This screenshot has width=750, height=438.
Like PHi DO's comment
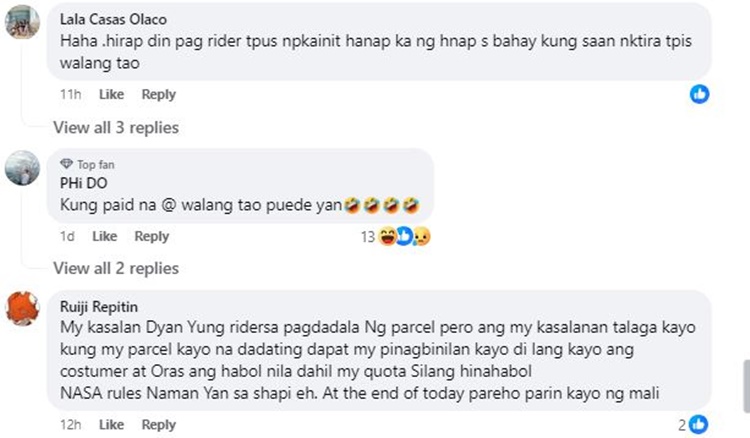pos(105,236)
